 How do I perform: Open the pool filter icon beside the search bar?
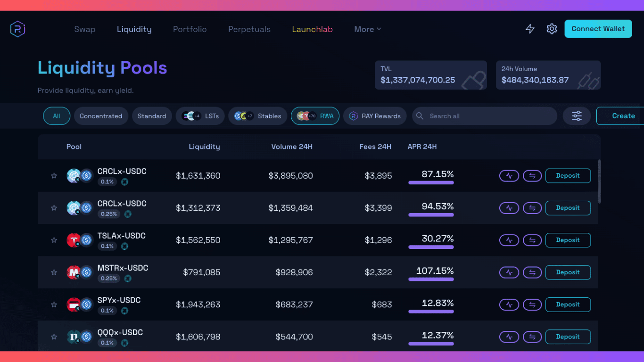coord(577,115)
